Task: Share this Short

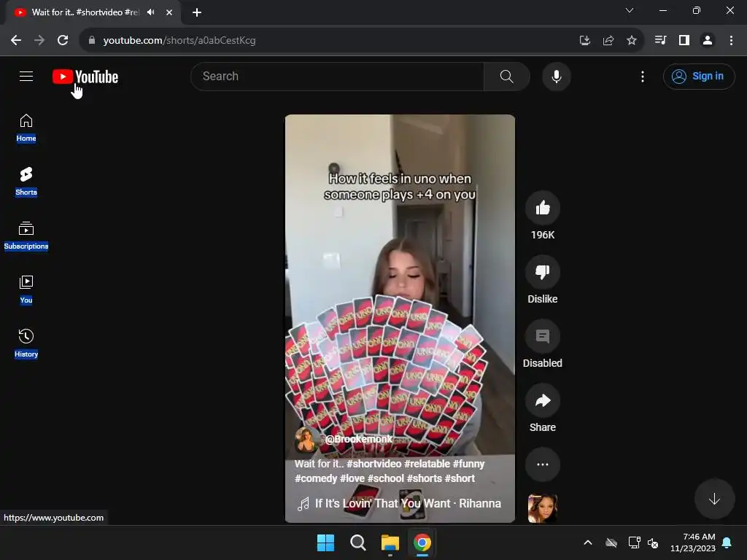Action: pyautogui.click(x=543, y=400)
